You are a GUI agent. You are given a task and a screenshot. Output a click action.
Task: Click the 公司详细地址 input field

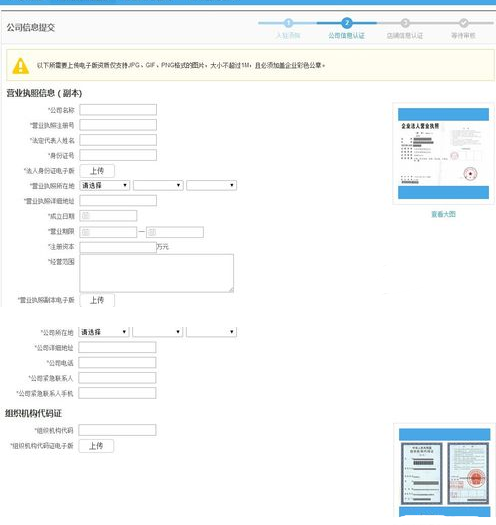(x=117, y=347)
